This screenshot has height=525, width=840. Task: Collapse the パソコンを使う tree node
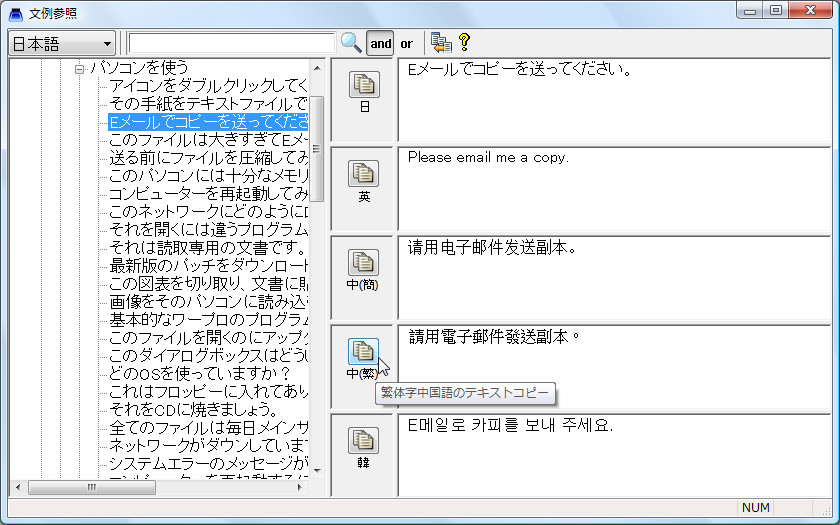click(x=80, y=69)
